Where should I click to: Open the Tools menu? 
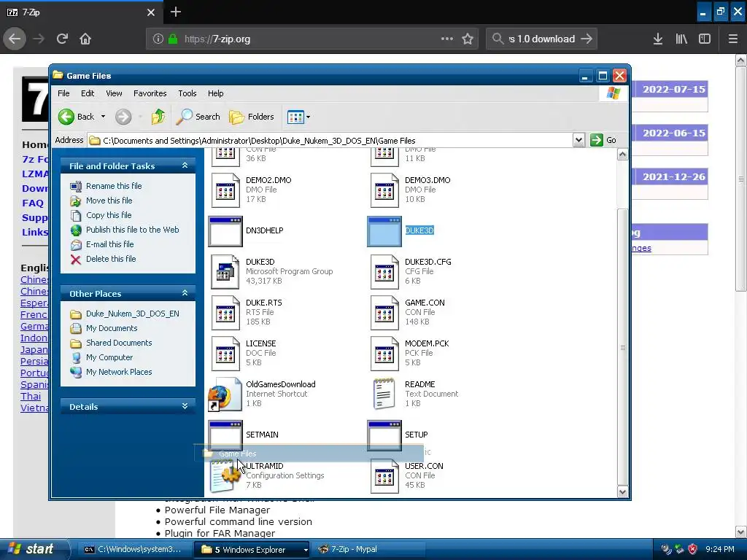pyautogui.click(x=187, y=93)
